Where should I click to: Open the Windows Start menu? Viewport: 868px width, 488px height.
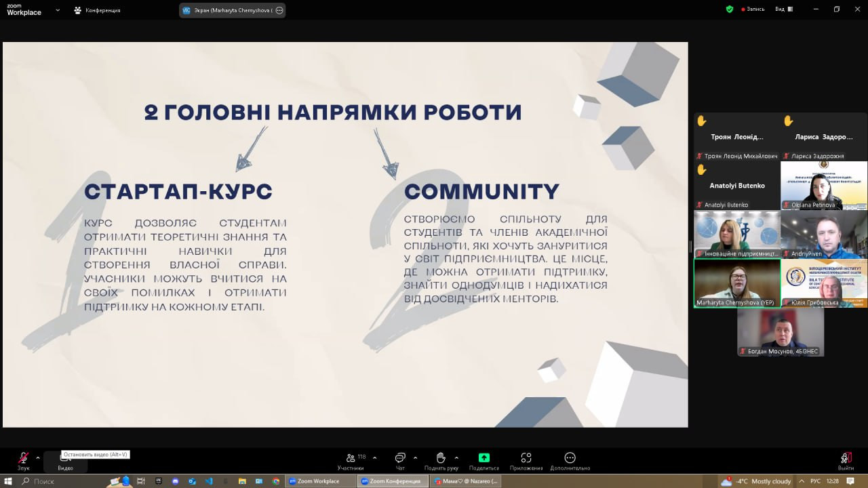[x=7, y=481]
